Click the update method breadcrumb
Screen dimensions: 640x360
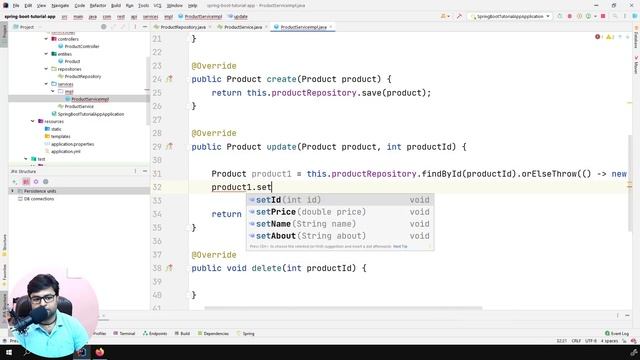coord(240,17)
